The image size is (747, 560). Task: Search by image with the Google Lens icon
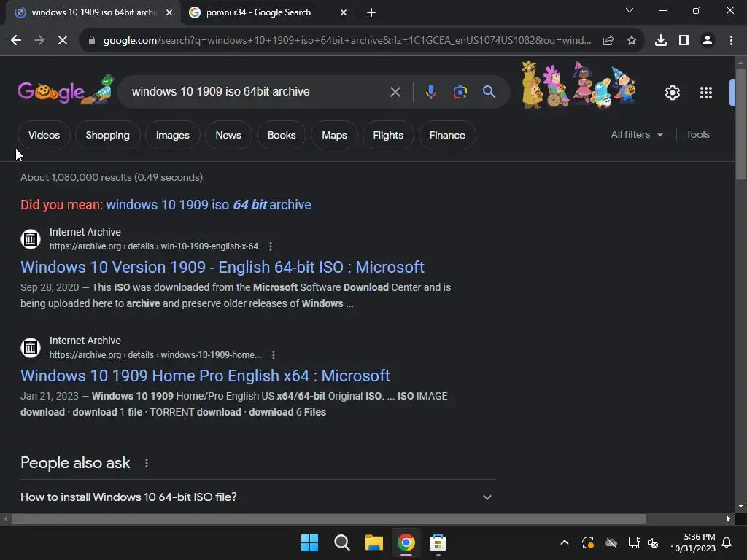[x=460, y=92]
